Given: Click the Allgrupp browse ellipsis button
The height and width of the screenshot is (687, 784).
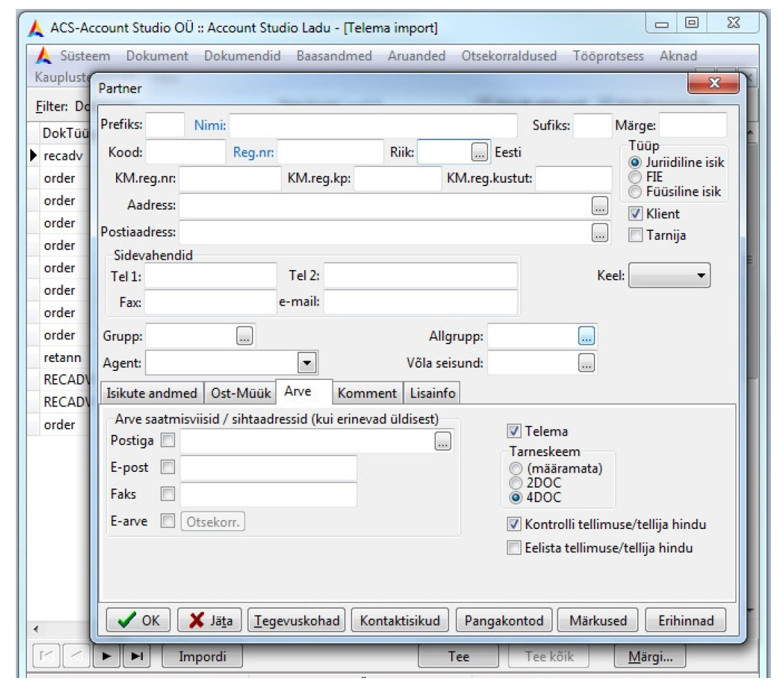Looking at the screenshot, I should pyautogui.click(x=586, y=336).
